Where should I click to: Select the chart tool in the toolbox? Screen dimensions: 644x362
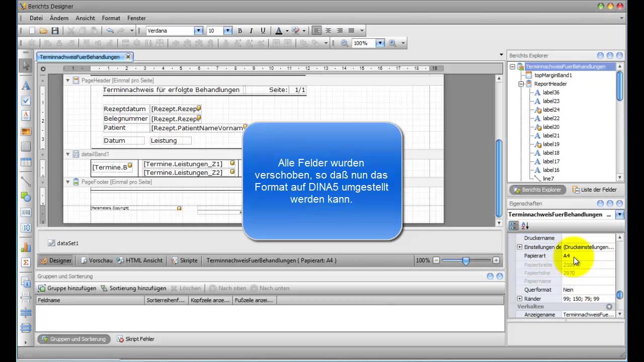tap(26, 247)
